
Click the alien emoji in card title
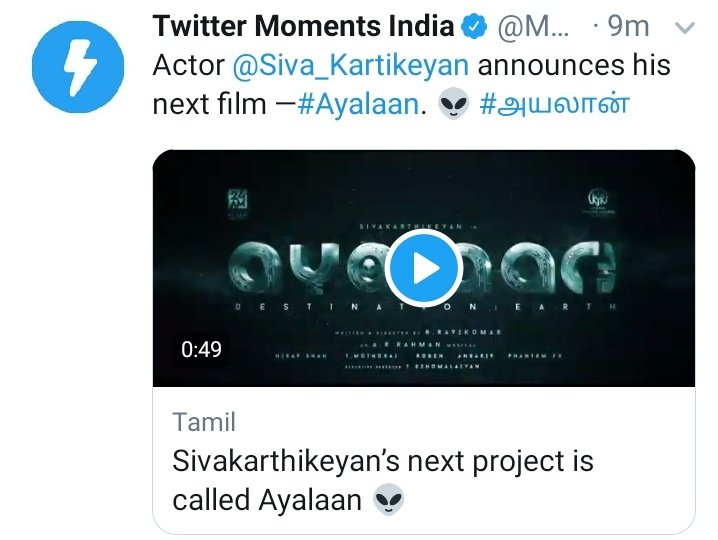[388, 500]
